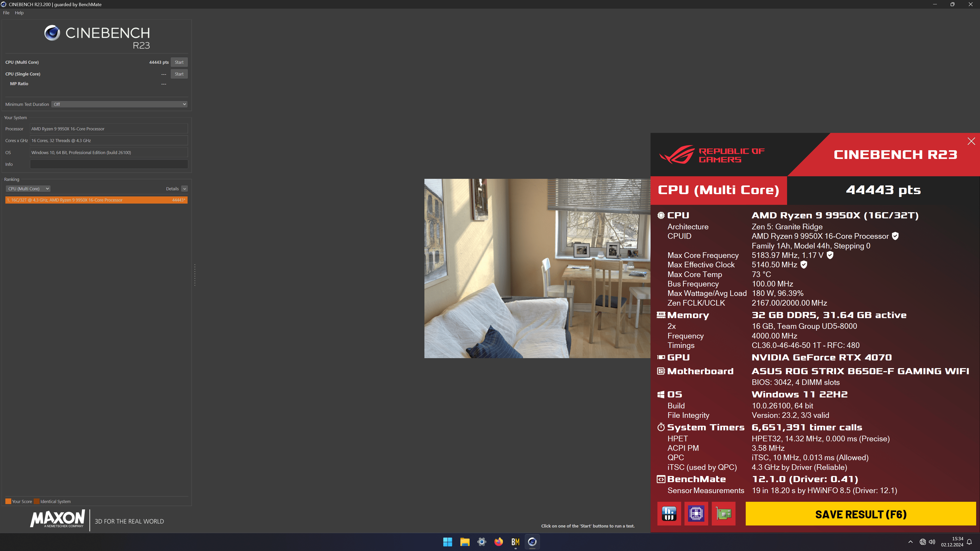Open Firefox from the taskbar
980x551 pixels.
click(x=498, y=542)
